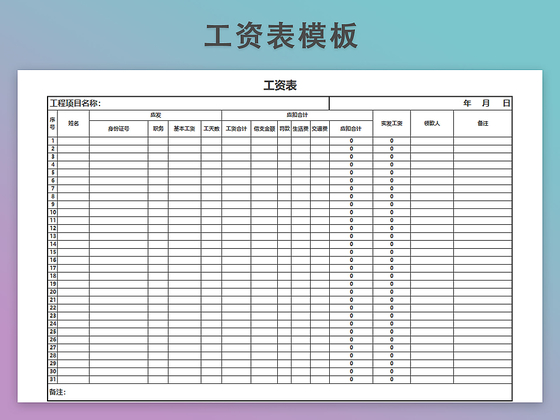Click the 实发工资 value 0 in row 31
Screen dimensions: 560x420
tap(392, 379)
